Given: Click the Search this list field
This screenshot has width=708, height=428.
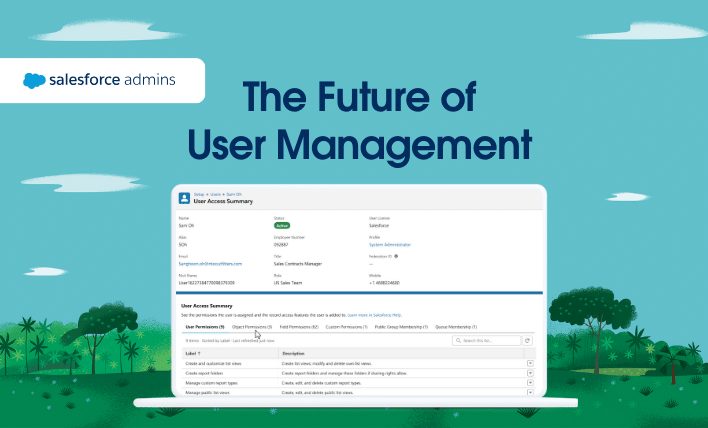Looking at the screenshot, I should point(486,340).
